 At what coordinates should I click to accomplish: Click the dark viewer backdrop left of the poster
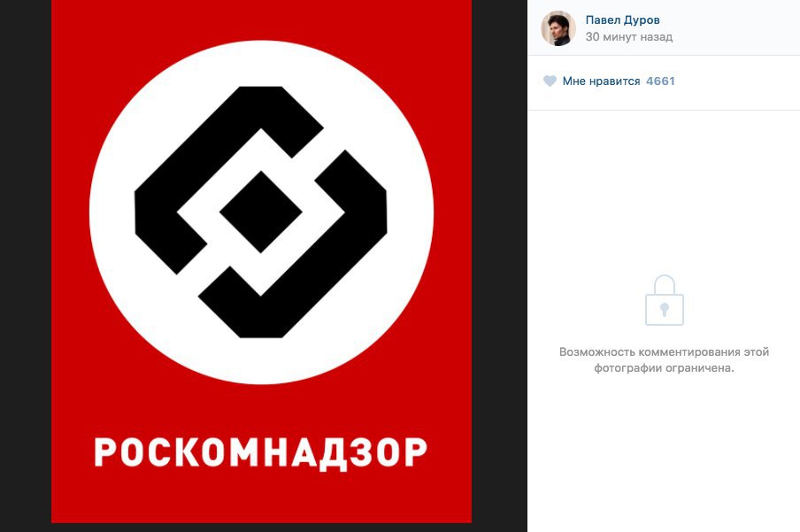point(26,266)
